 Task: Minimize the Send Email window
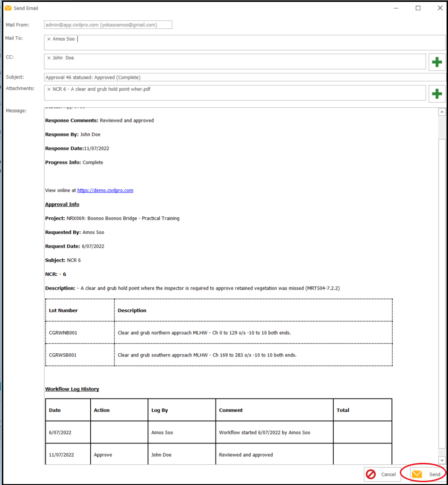click(x=396, y=8)
